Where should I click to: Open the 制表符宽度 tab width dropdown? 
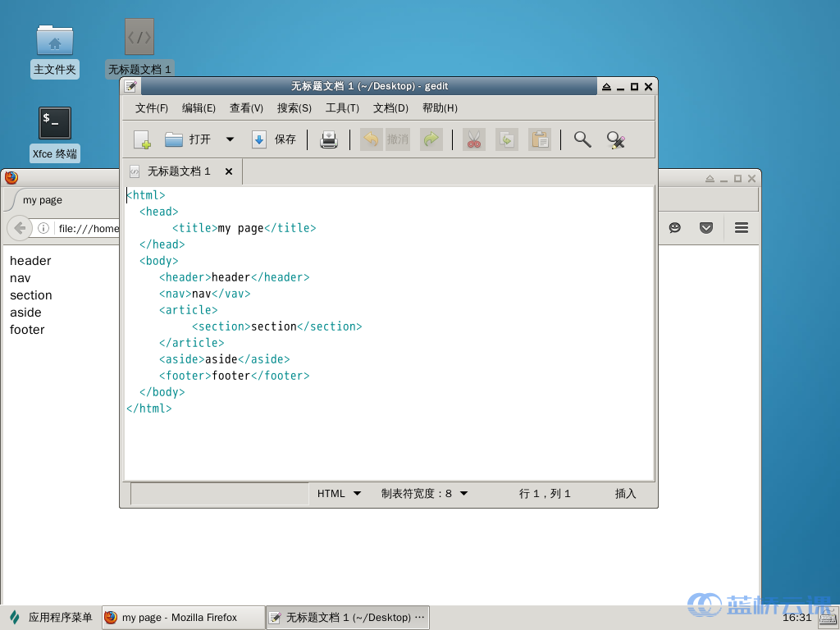pyautogui.click(x=424, y=494)
